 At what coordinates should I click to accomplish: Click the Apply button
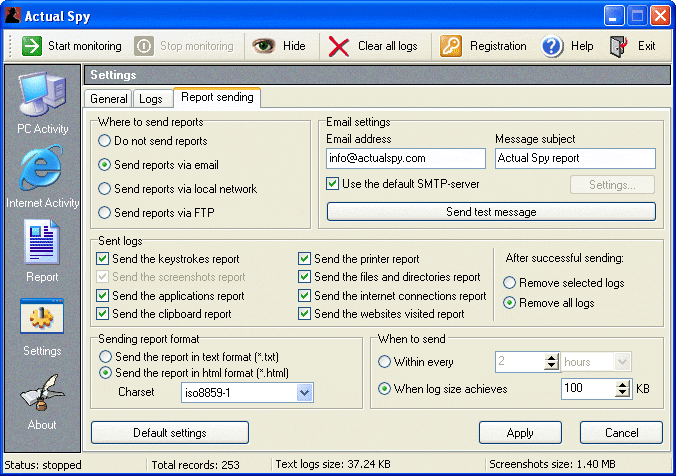[520, 432]
